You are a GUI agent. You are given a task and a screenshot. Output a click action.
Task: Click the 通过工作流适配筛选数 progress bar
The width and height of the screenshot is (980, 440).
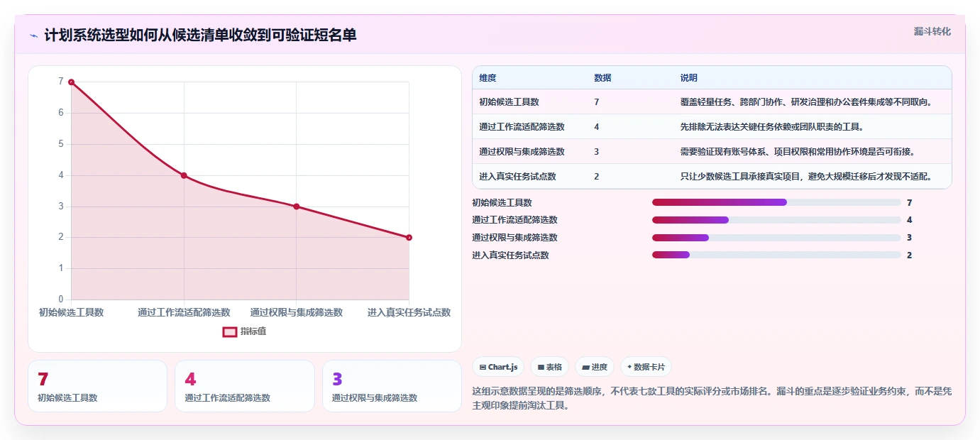pyautogui.click(x=776, y=220)
